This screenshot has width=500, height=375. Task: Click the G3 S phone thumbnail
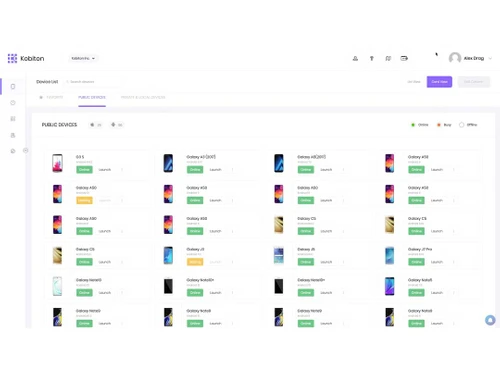(x=57, y=163)
